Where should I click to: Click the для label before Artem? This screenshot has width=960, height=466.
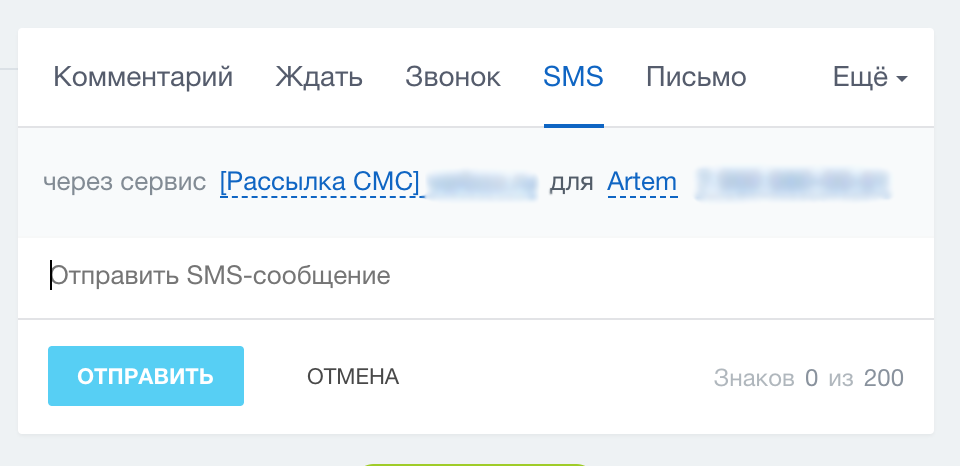(572, 183)
